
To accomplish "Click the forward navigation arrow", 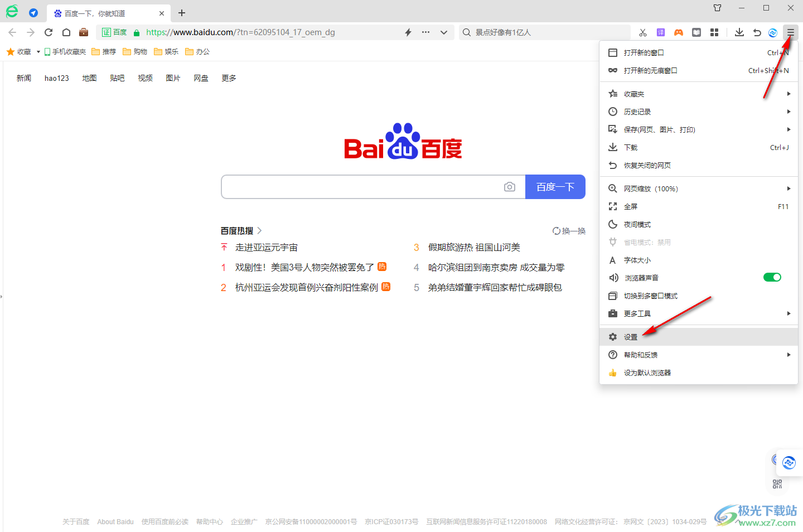I will pyautogui.click(x=31, y=32).
